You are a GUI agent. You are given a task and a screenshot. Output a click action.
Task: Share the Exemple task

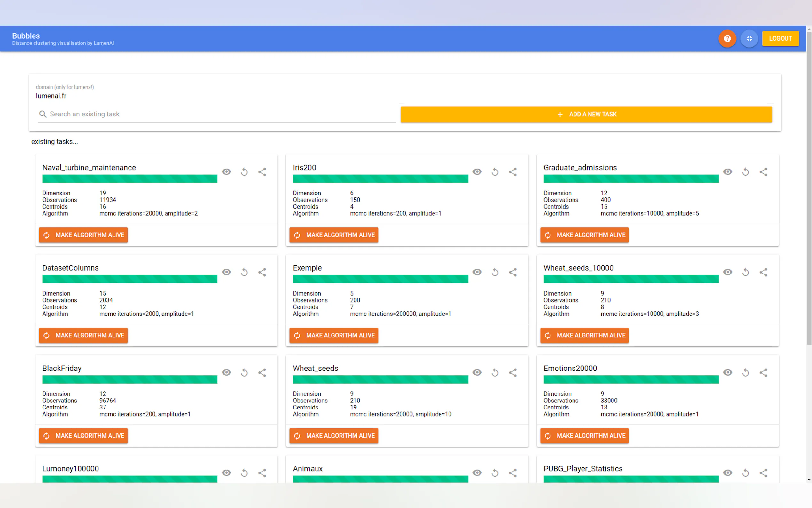[x=512, y=272]
